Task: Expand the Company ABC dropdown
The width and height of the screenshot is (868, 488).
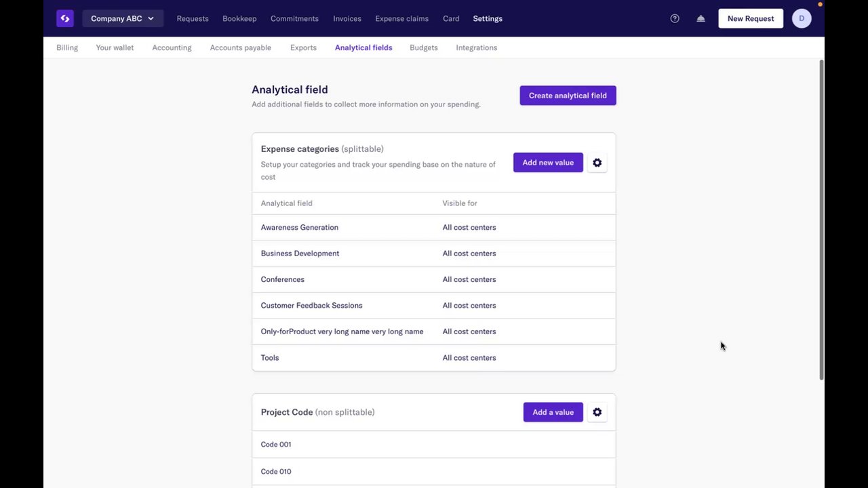Action: [x=123, y=18]
